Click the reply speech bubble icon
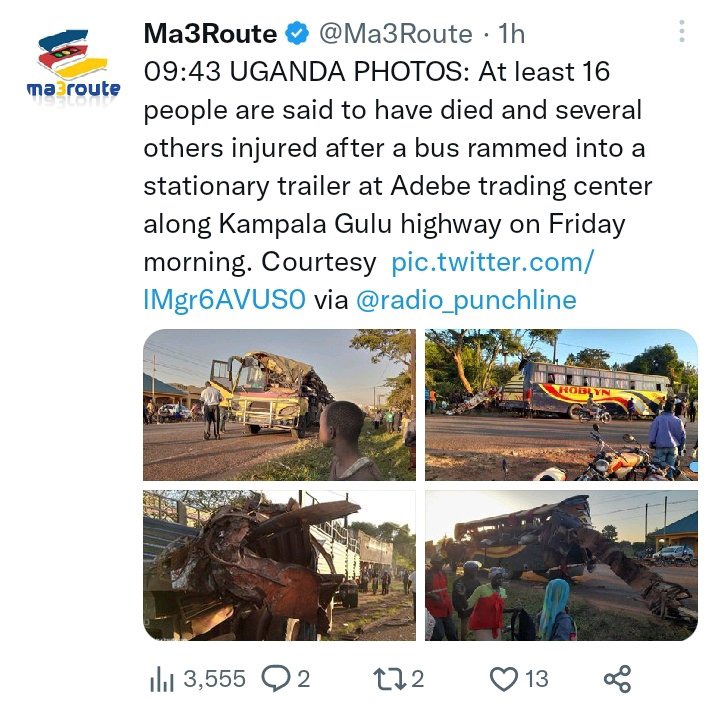Image resolution: width=719 pixels, height=715 pixels. click(x=276, y=679)
